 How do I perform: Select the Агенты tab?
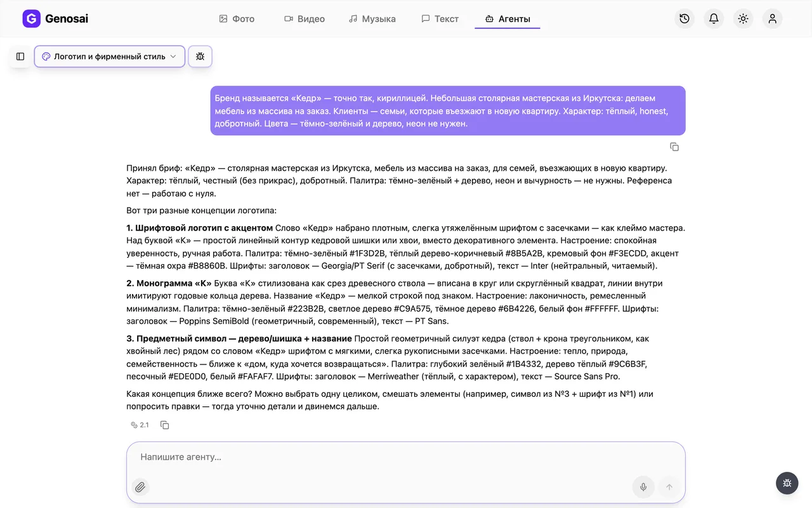[507, 18]
